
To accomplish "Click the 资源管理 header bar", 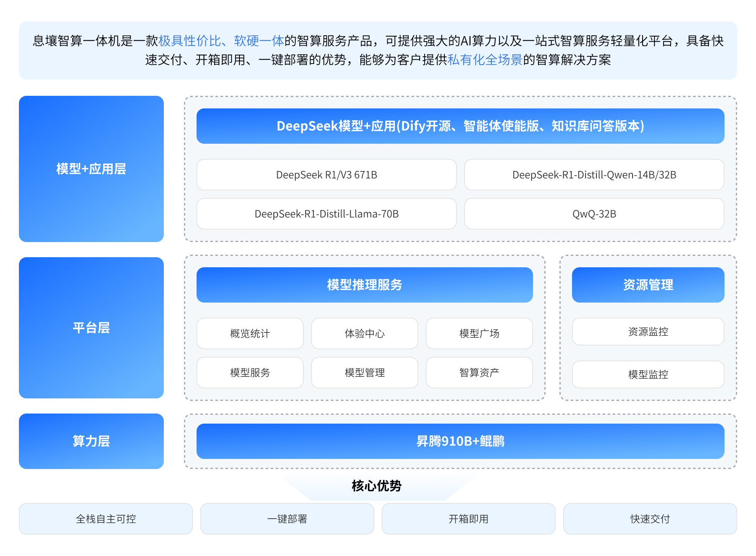I will coord(648,285).
